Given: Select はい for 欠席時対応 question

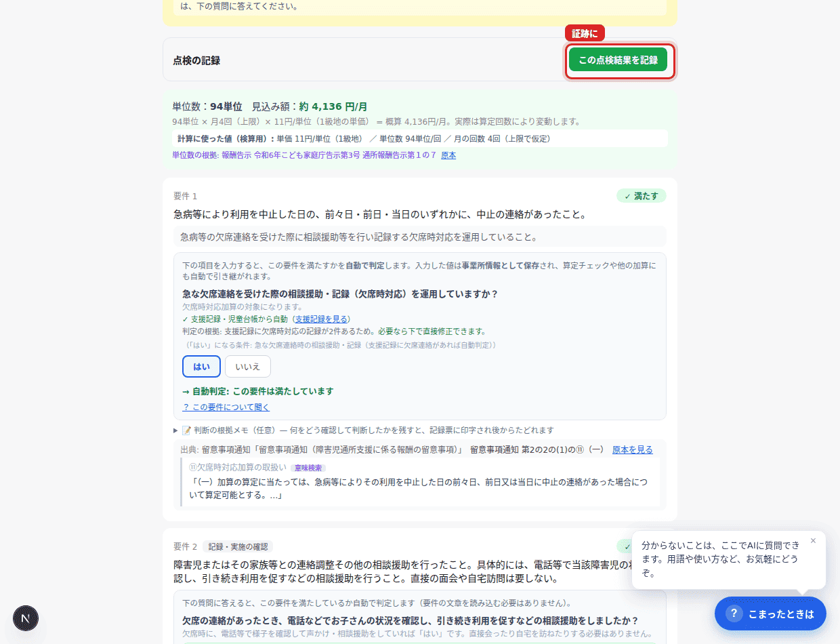Looking at the screenshot, I should coord(201,367).
